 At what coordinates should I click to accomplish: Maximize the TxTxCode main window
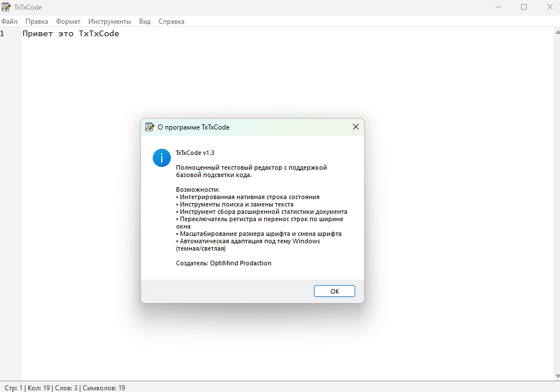524,7
